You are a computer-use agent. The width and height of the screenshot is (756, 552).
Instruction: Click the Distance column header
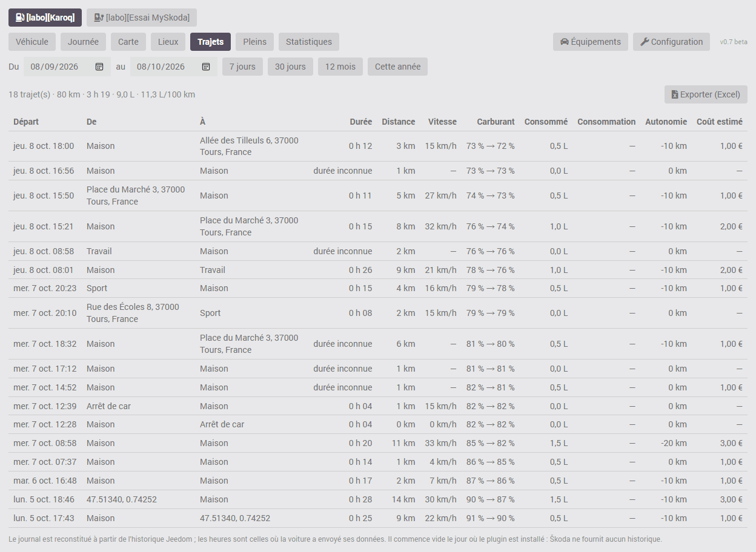pyautogui.click(x=399, y=122)
